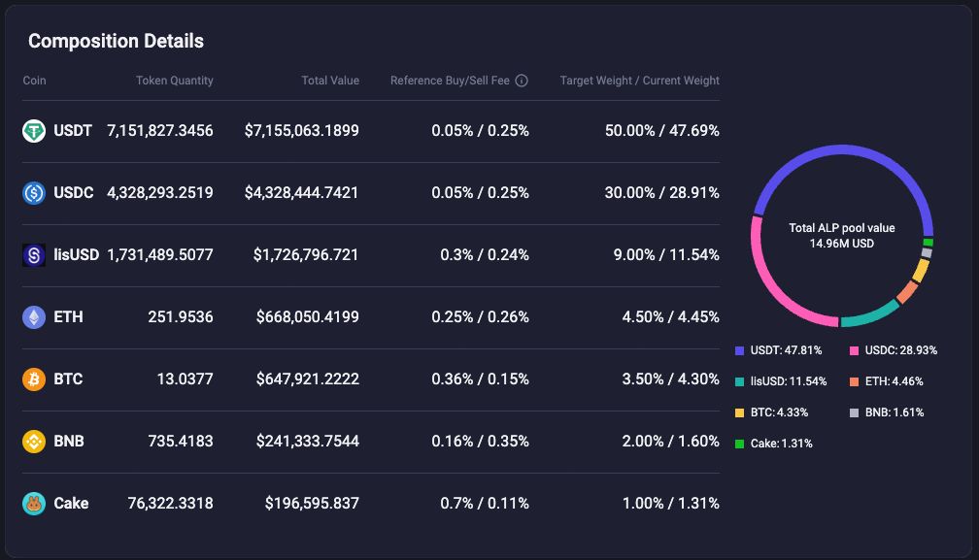Click the purple USDT legend swatch
Viewport: 979px width, 560px height.
pyautogui.click(x=740, y=349)
